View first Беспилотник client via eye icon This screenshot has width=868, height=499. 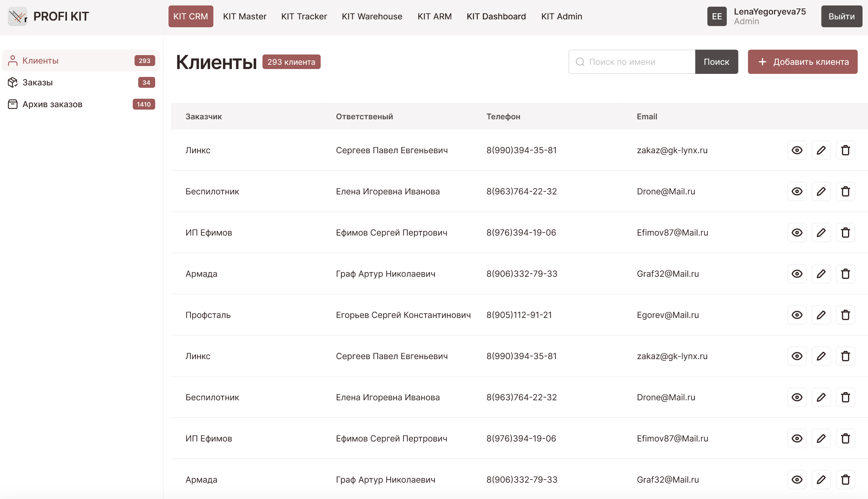[x=797, y=191]
